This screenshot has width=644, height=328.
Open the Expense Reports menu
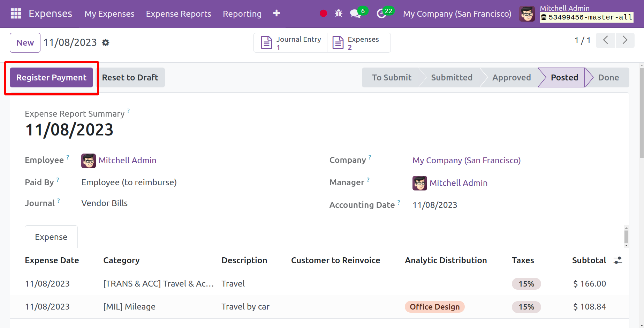179,14
